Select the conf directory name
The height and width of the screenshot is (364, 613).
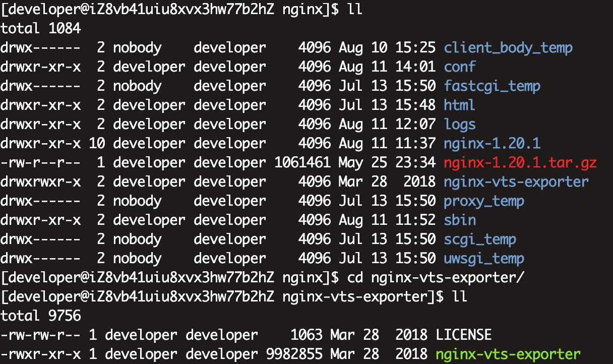tap(459, 67)
